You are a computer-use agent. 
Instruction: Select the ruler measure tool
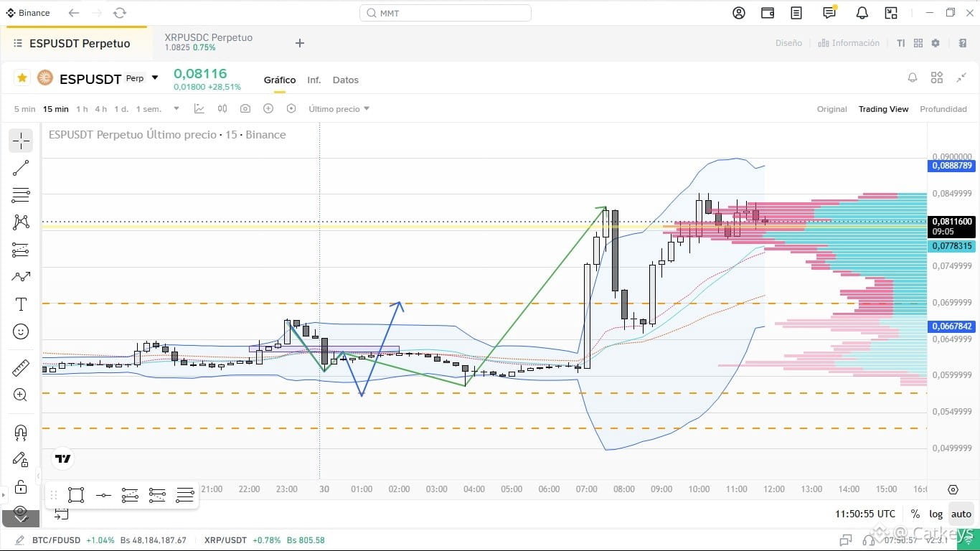[x=21, y=368]
